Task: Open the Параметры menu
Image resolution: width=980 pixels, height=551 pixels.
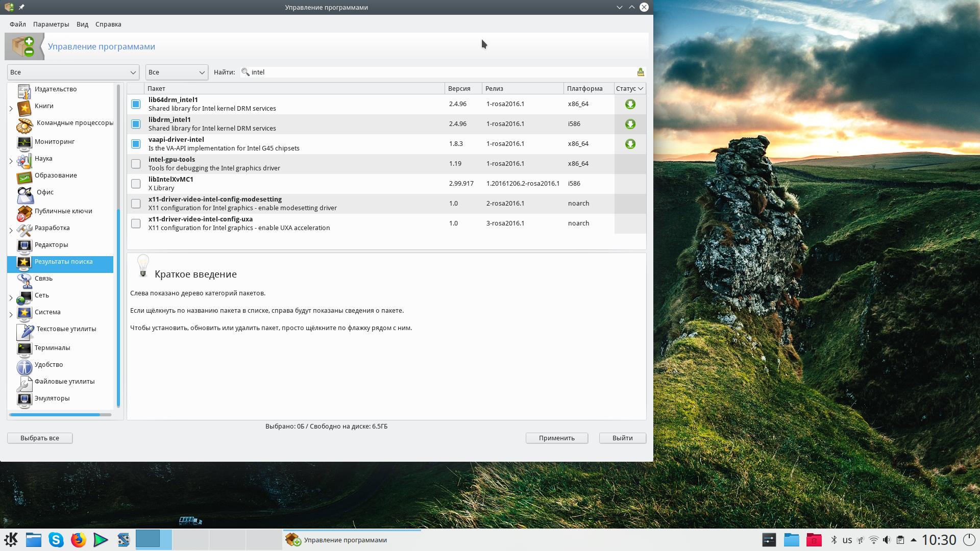Action: 51,24
